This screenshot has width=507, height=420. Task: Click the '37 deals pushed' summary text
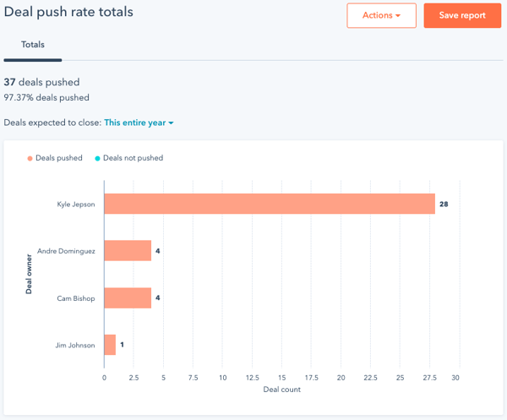[41, 82]
